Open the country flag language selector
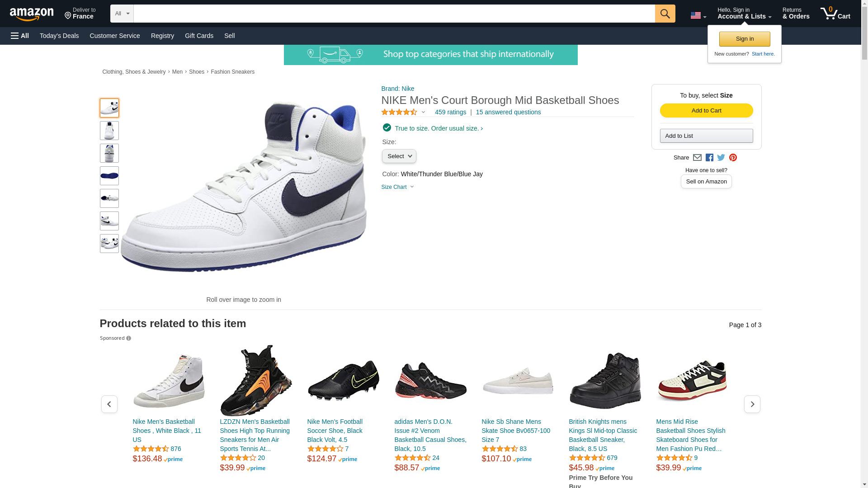Screen dimensions: 868x488 pyautogui.click(x=698, y=15)
